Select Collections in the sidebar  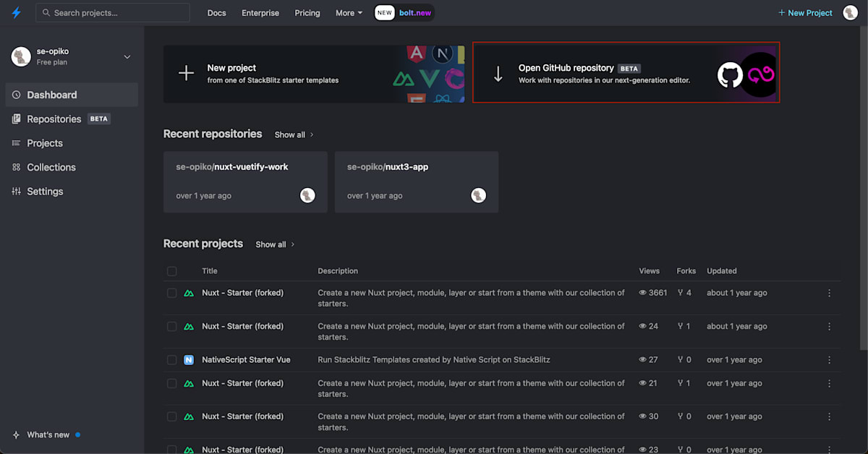point(72,167)
